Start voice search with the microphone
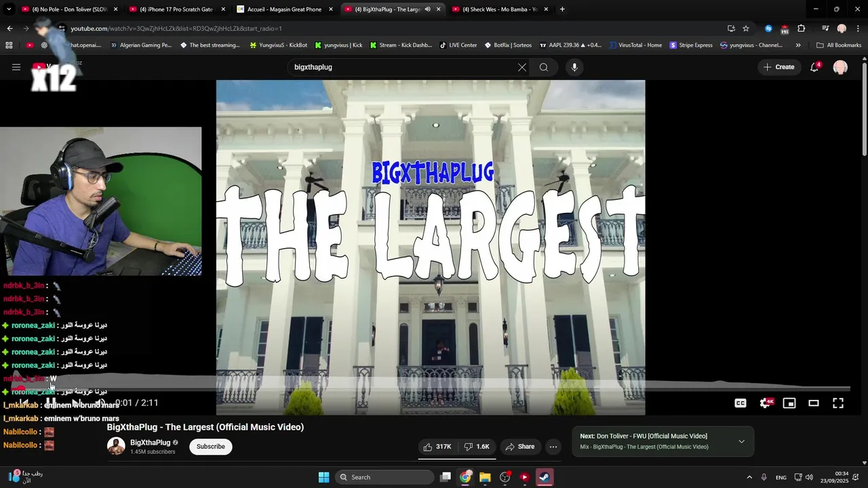The width and height of the screenshot is (868, 488). pyautogui.click(x=574, y=67)
